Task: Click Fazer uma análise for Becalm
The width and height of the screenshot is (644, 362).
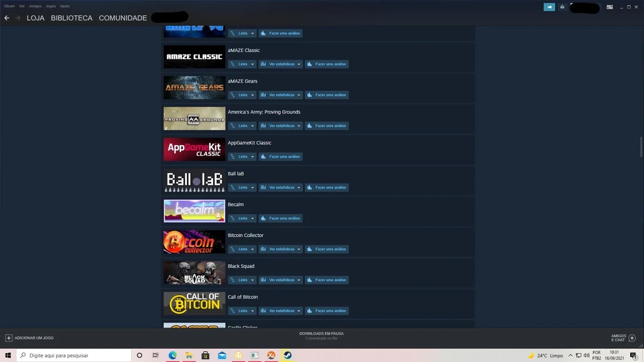Action: pos(281,218)
